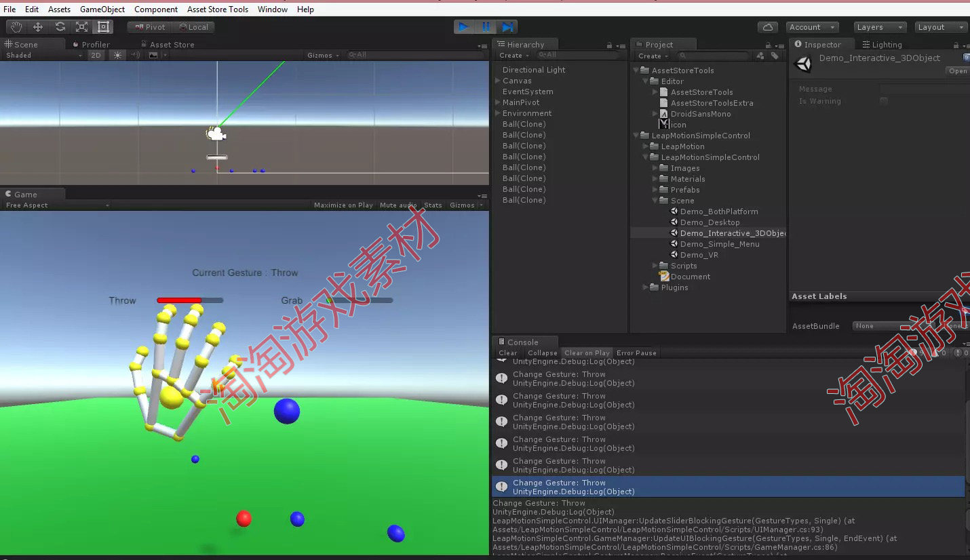Open the Layout dropdown
The height and width of the screenshot is (560, 970).
click(941, 27)
